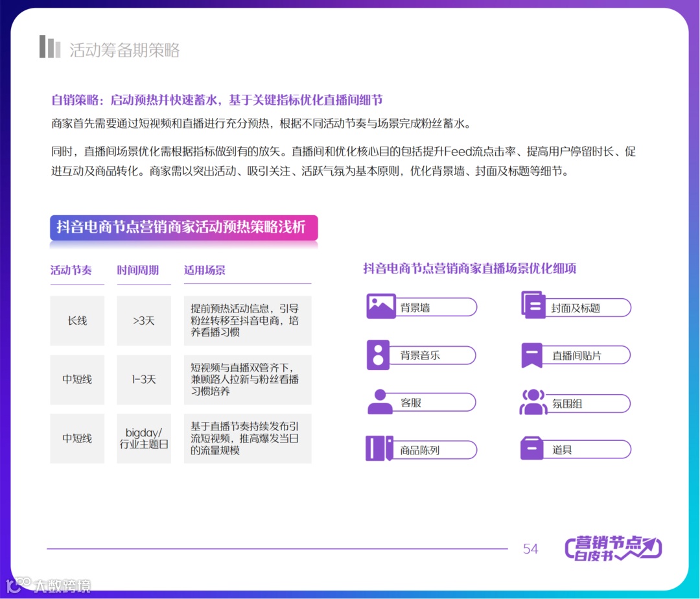Screen dimensions: 700x599
Task: Click the 提前预热活动信息 scenario cell
Action: (x=248, y=320)
